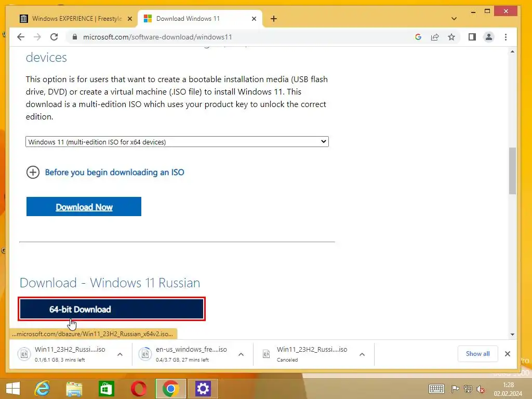Click the 64-bit Download button
The width and height of the screenshot is (532, 399).
[x=112, y=309]
